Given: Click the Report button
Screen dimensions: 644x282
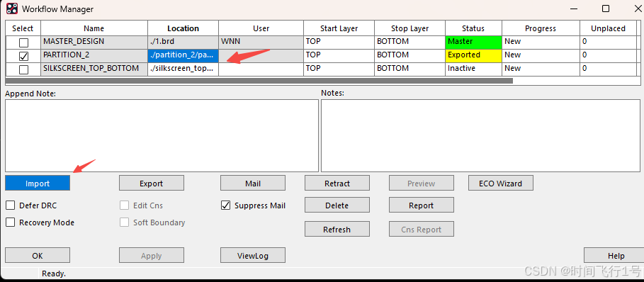Looking at the screenshot, I should click(422, 205).
